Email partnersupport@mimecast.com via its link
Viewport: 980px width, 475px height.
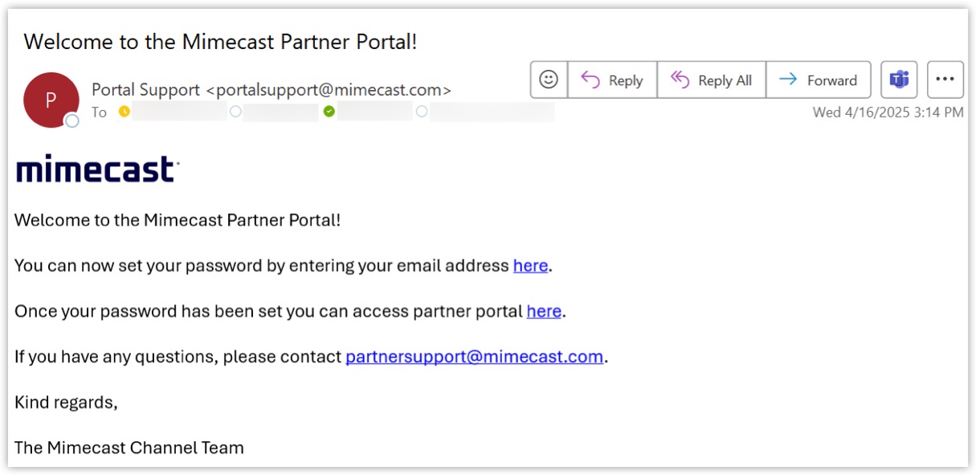pos(473,356)
